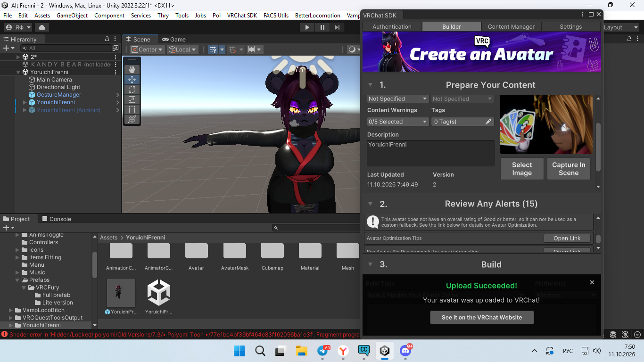
Task: Click the pencil icon to edit Tags
Action: (488, 122)
